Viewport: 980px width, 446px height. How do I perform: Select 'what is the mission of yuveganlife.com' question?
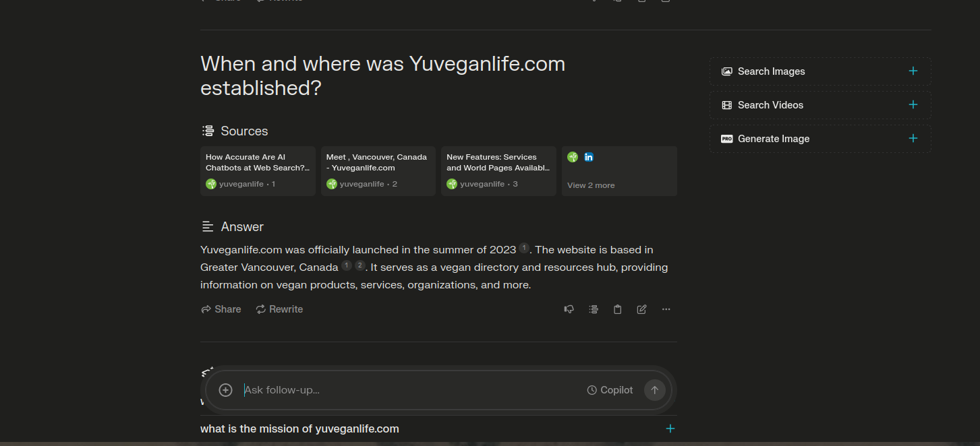click(x=299, y=428)
